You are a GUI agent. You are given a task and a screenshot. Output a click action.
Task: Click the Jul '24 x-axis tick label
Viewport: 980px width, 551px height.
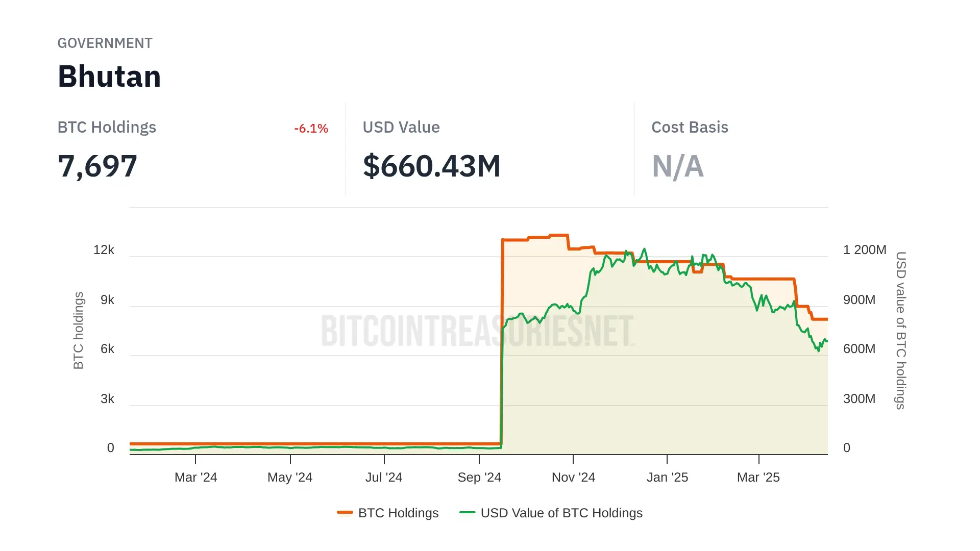point(384,478)
